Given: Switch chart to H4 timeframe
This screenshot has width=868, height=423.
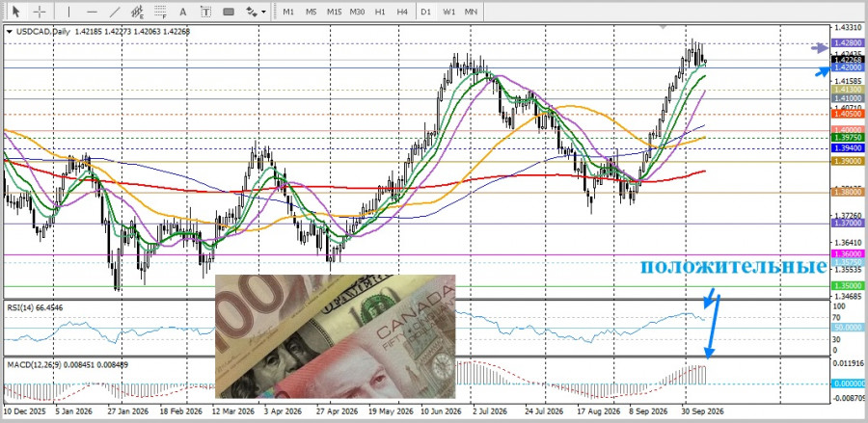Looking at the screenshot, I should (402, 11).
